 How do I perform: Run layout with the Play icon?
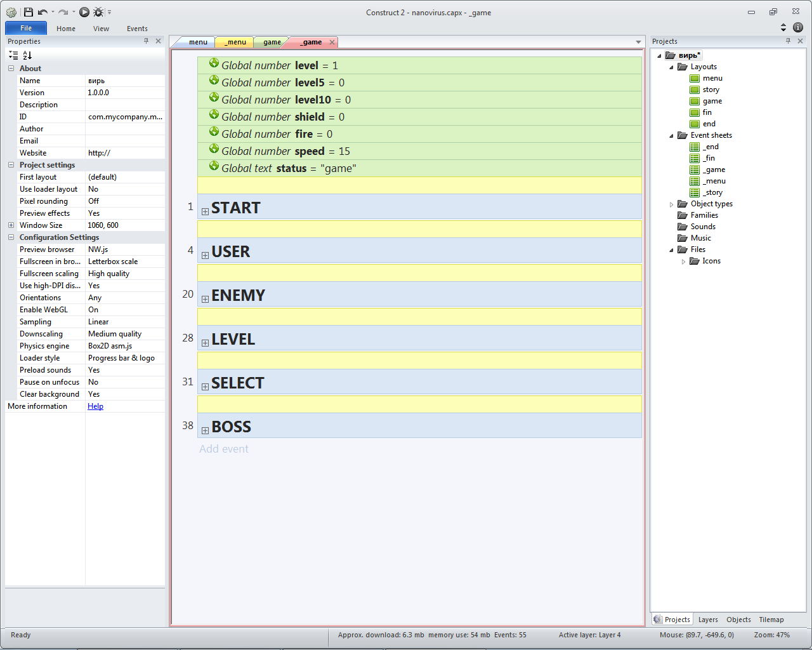(x=84, y=12)
